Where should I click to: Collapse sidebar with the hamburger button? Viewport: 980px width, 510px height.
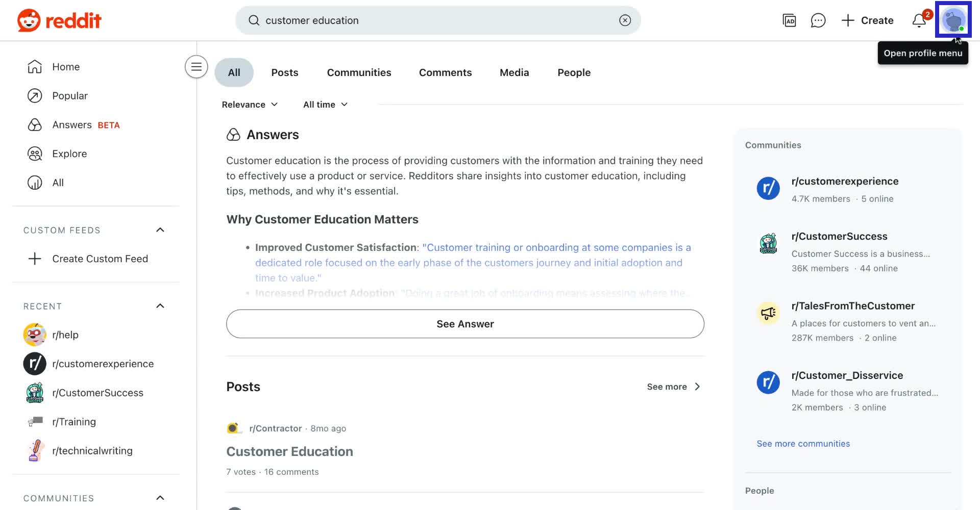[x=196, y=67]
